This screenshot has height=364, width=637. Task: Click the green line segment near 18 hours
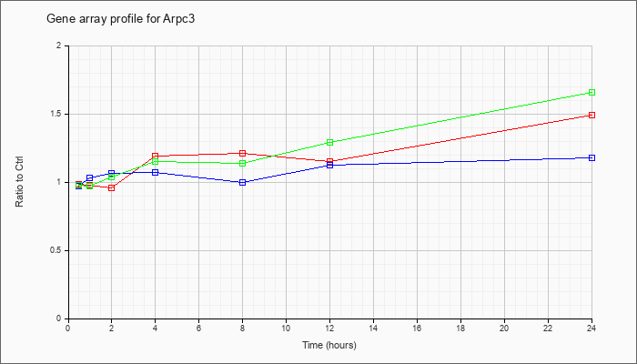[x=461, y=117]
